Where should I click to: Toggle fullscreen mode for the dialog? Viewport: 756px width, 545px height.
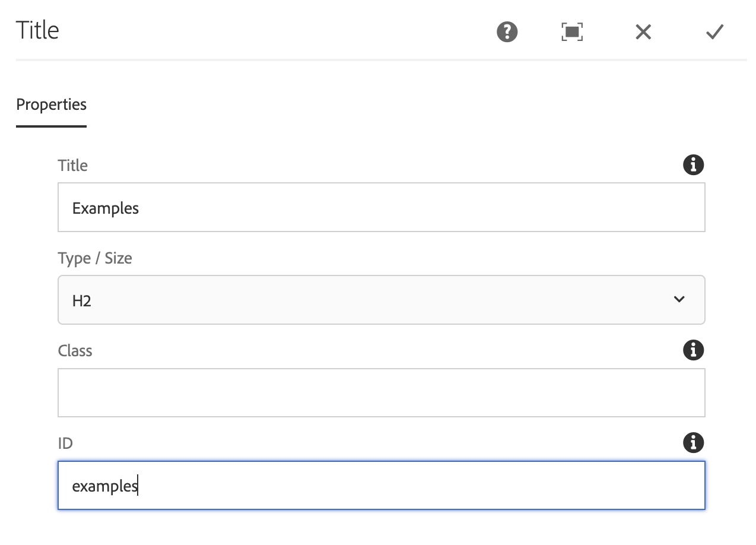click(x=572, y=32)
